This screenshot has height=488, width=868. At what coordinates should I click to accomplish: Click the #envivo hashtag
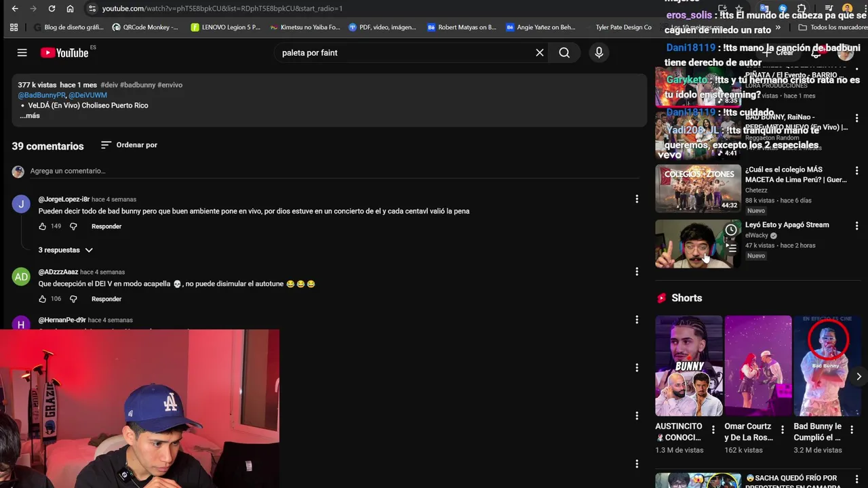(x=170, y=85)
